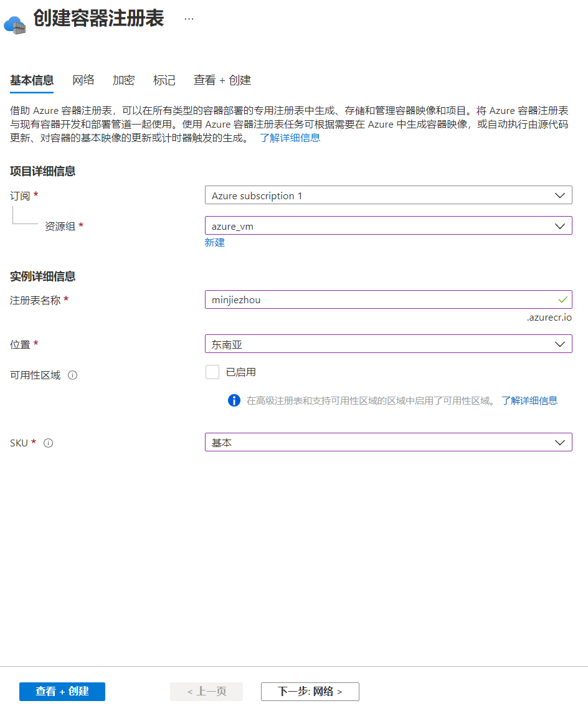Open 了解详细信息 link in availability zone note

coord(529,401)
